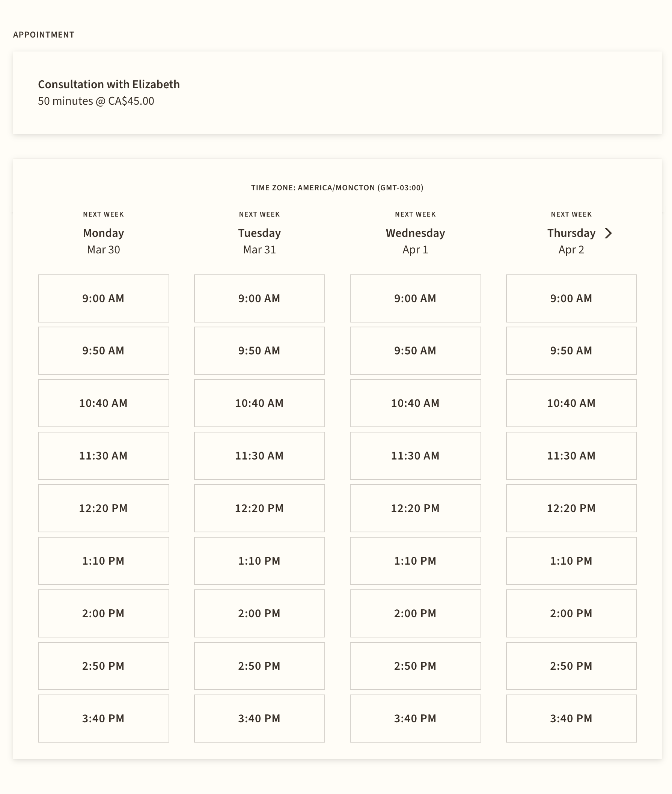Pick Wednesday's 3:40 PM time slot
Image resolution: width=672 pixels, height=794 pixels.
pos(415,719)
